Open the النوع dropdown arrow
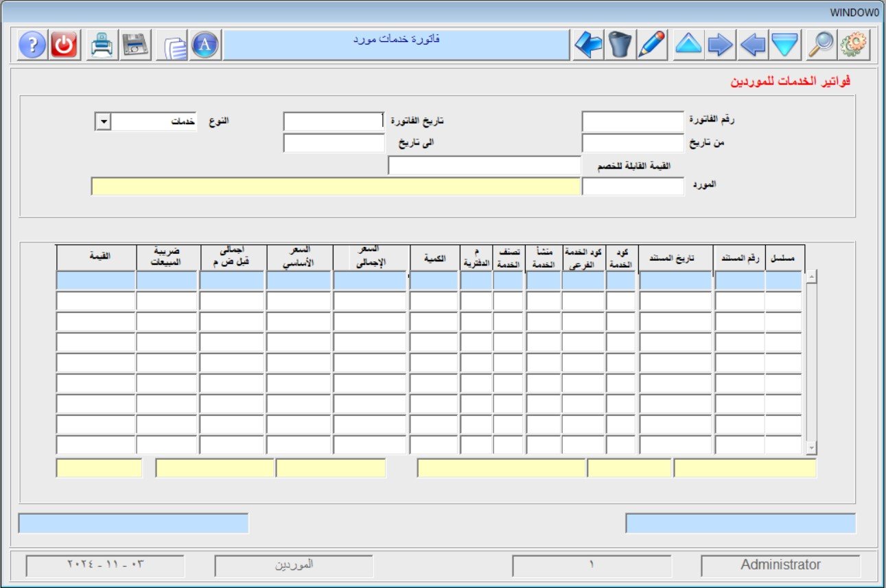886x588 pixels. point(103,122)
